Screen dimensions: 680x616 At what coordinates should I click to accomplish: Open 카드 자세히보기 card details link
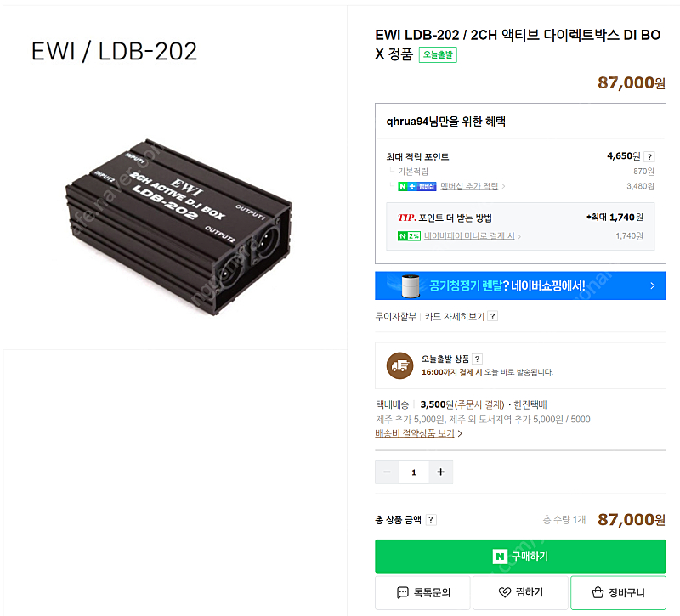click(454, 317)
